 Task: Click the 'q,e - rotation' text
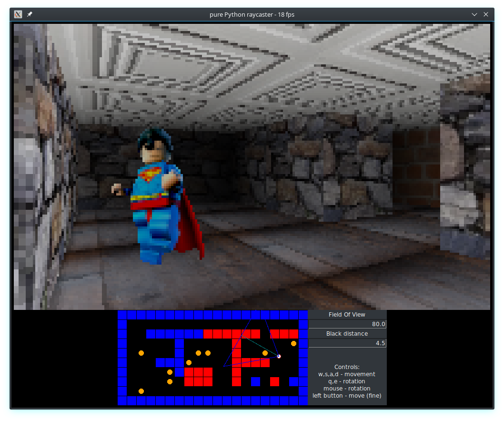(347, 381)
